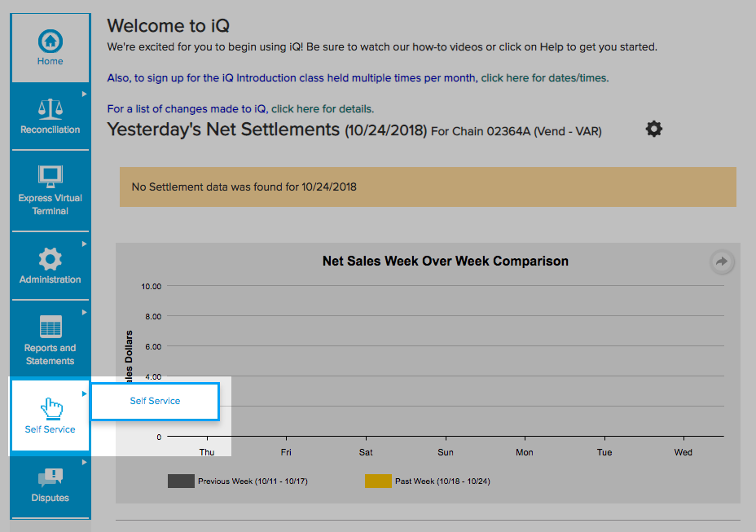The image size is (756, 532).
Task: Open Disputes chat bubble icon
Action: [51, 477]
